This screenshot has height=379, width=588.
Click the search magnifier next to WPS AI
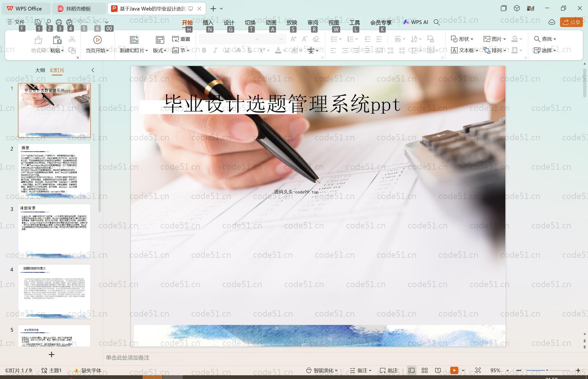coord(437,22)
